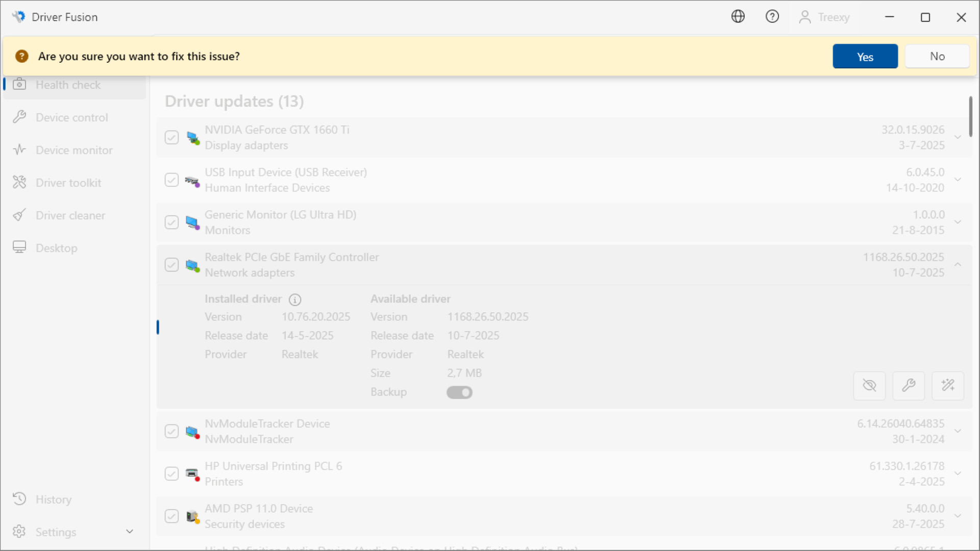Expand the Settings menu chevron

(x=129, y=531)
